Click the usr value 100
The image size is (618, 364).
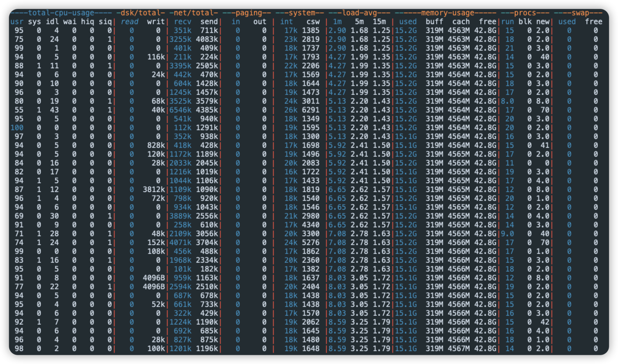pyautogui.click(x=17, y=128)
